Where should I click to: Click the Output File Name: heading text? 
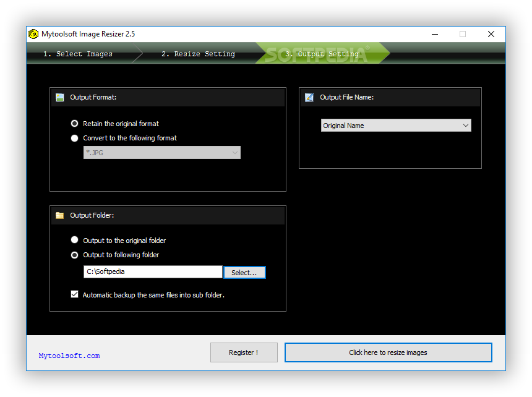click(347, 97)
